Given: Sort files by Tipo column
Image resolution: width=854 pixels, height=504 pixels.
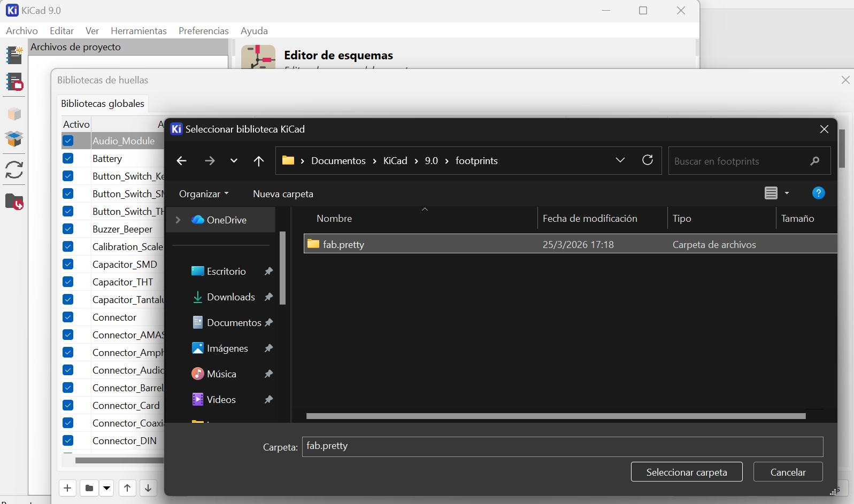Looking at the screenshot, I should point(682,219).
